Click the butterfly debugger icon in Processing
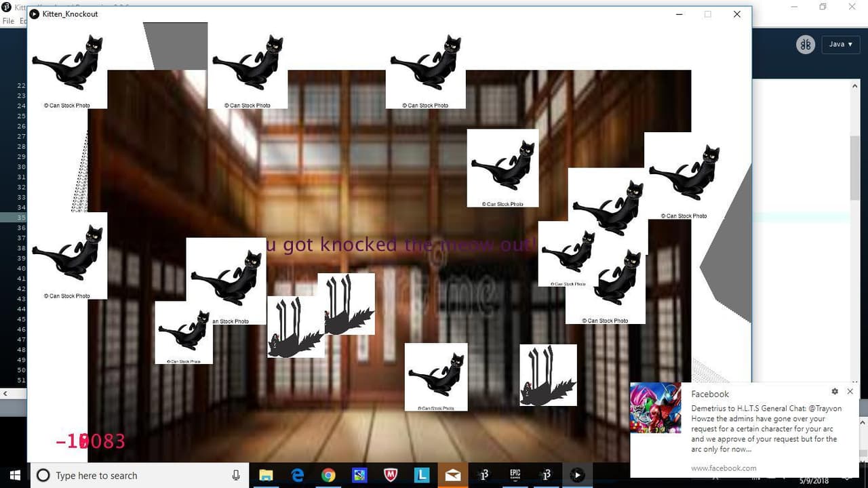The width and height of the screenshot is (868, 488). coord(806,45)
